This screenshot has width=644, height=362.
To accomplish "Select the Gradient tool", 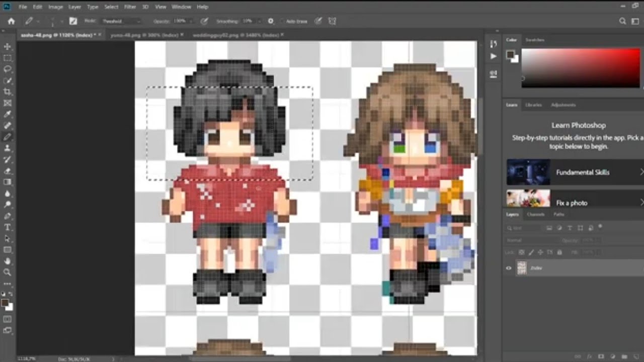I will pyautogui.click(x=8, y=182).
